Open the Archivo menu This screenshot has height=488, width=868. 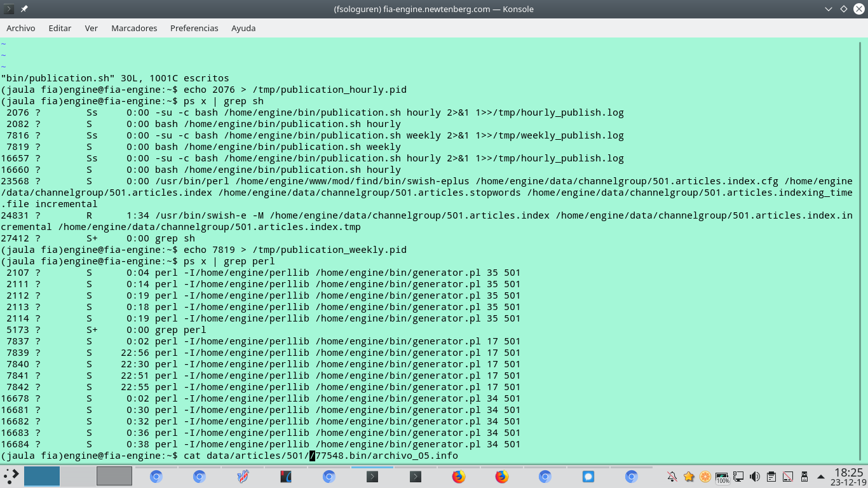click(x=21, y=28)
